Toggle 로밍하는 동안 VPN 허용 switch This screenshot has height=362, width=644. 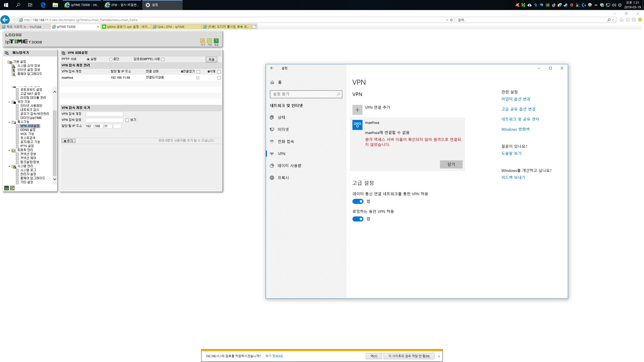click(358, 219)
